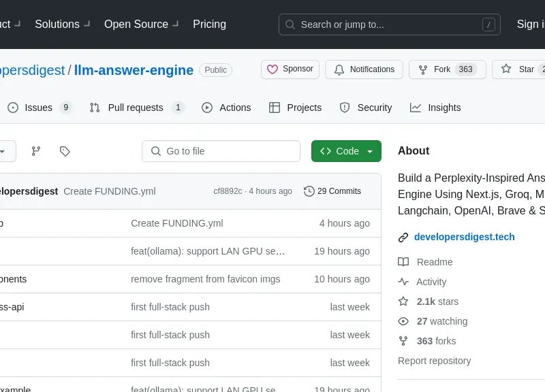Focus the Search or jump to field
Image resolution: width=545 pixels, height=392 pixels.
tap(388, 24)
